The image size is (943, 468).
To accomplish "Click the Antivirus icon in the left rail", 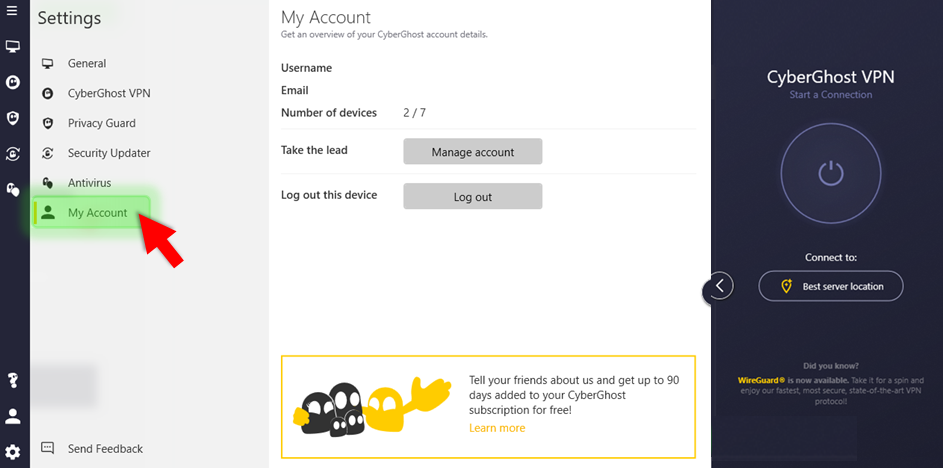I will pos(13,188).
